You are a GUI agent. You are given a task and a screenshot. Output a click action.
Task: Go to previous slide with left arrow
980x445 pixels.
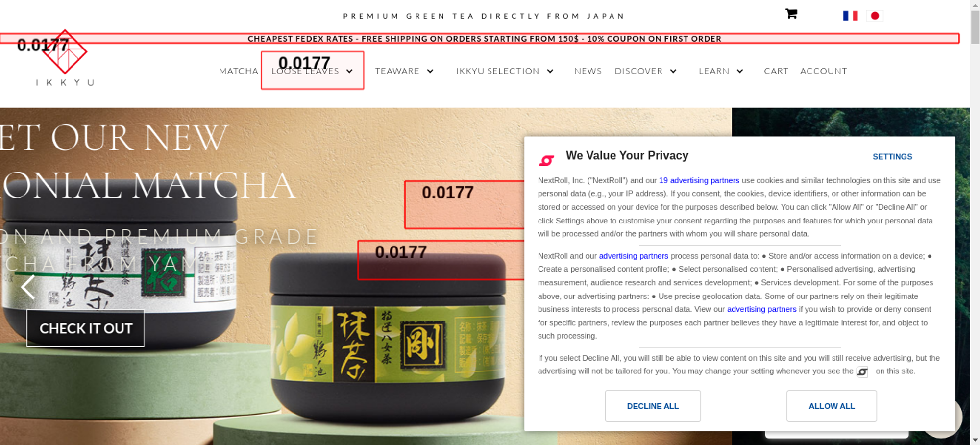point(28,287)
